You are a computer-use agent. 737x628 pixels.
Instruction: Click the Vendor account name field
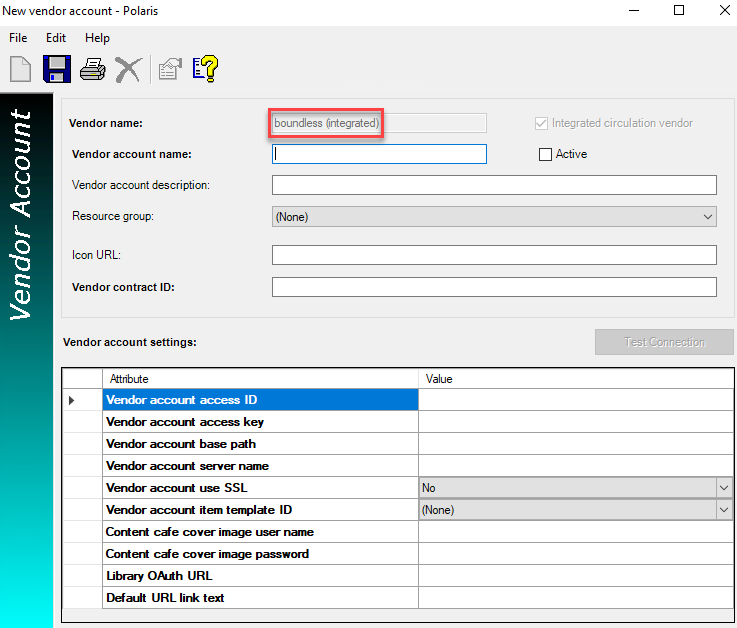(x=379, y=154)
